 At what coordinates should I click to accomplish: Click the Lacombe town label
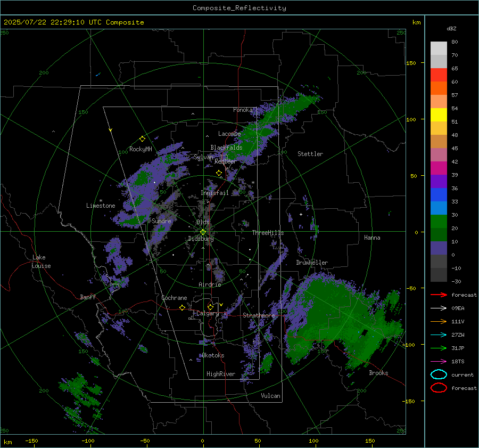click(229, 134)
